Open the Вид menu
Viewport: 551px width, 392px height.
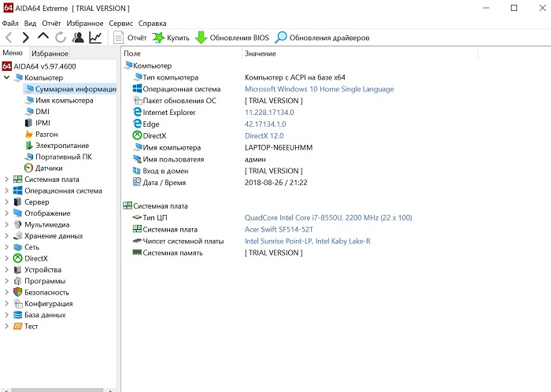click(x=30, y=23)
